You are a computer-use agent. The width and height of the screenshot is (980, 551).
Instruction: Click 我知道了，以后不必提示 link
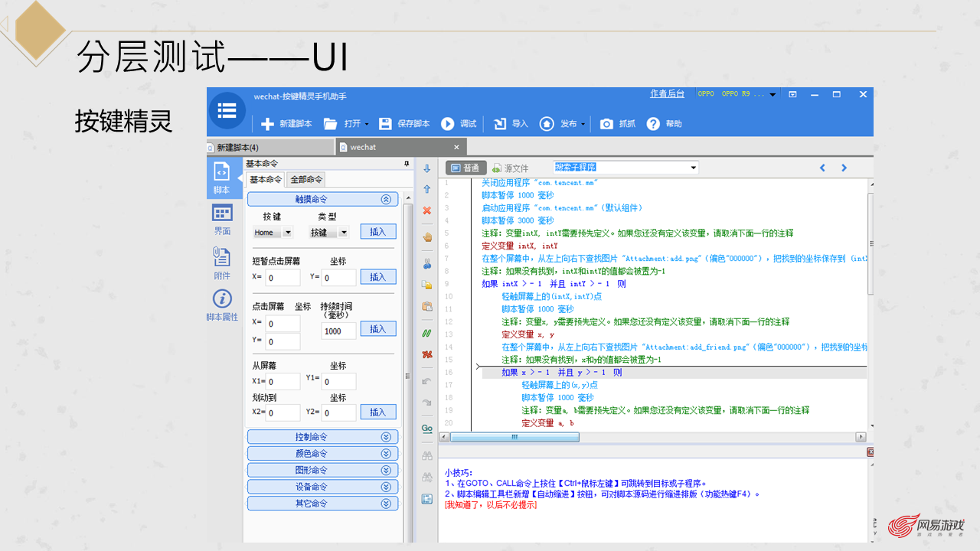491,505
